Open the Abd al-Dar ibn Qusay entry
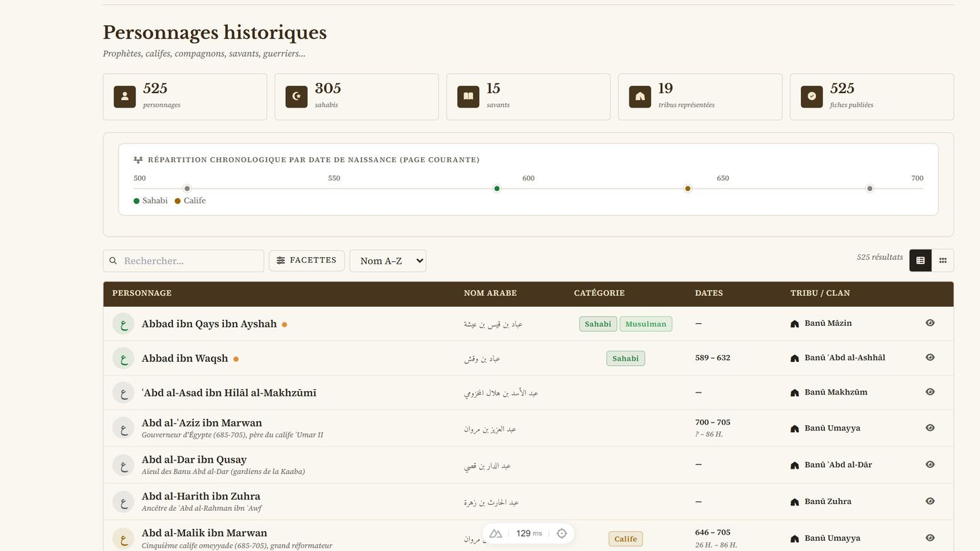This screenshot has width=980, height=551. pyautogui.click(x=194, y=460)
